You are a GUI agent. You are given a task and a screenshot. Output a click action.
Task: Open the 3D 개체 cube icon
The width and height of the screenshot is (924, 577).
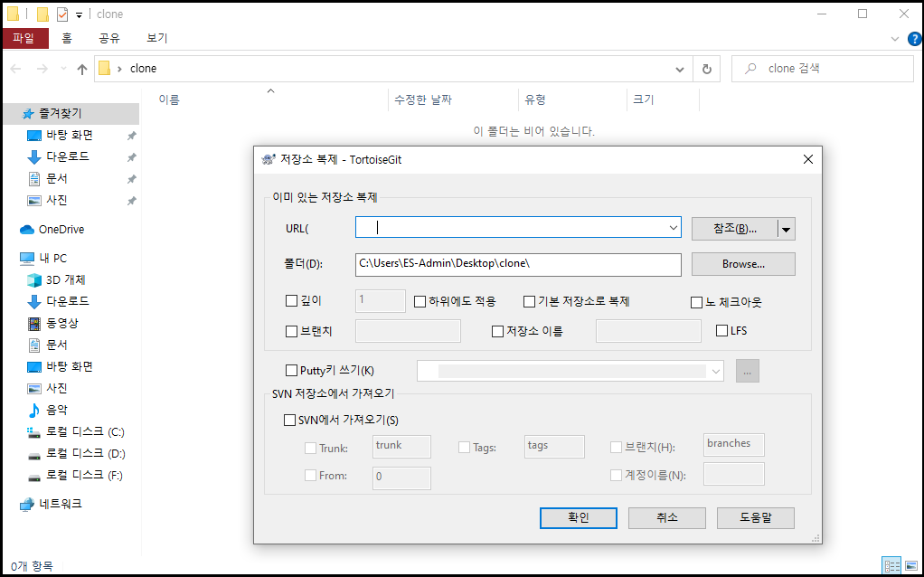[x=34, y=280]
